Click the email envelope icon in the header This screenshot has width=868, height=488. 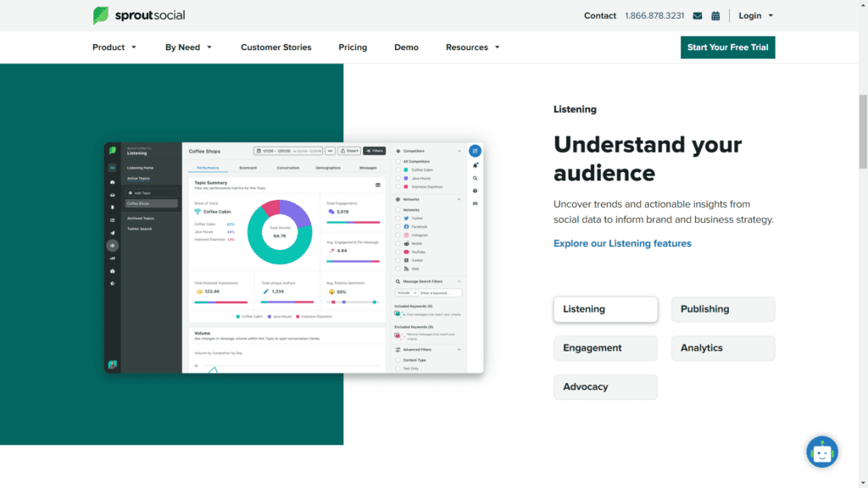697,15
